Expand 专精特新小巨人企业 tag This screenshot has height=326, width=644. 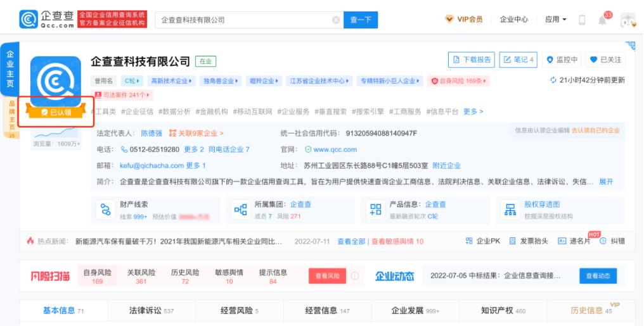point(390,81)
